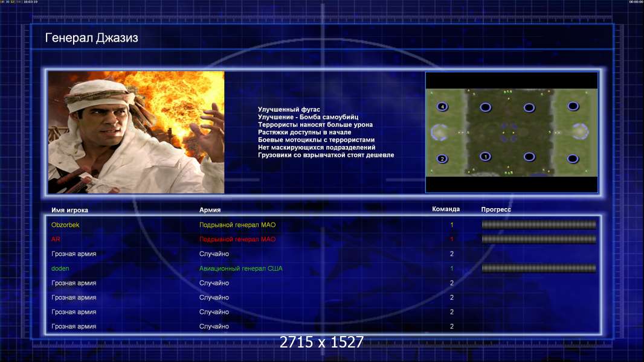Image resolution: width=644 pixels, height=362 pixels.
Task: Click start position 2 on the minimap
Action: tap(442, 159)
